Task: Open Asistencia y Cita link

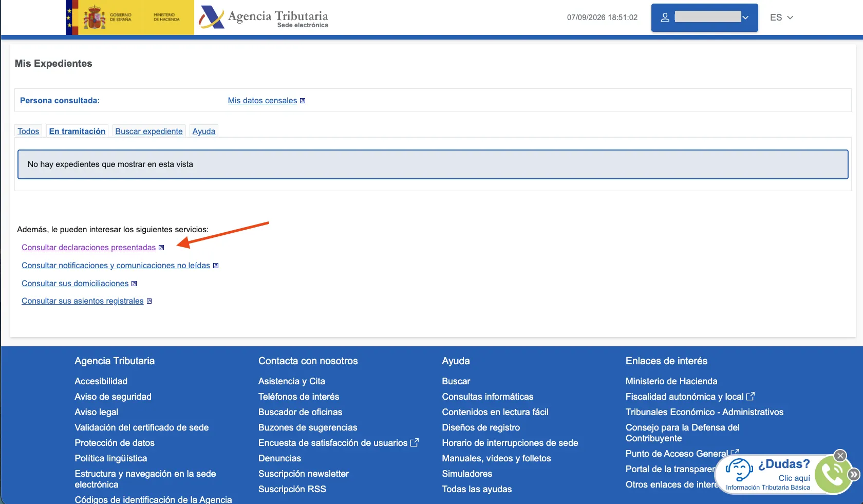Action: click(x=292, y=381)
